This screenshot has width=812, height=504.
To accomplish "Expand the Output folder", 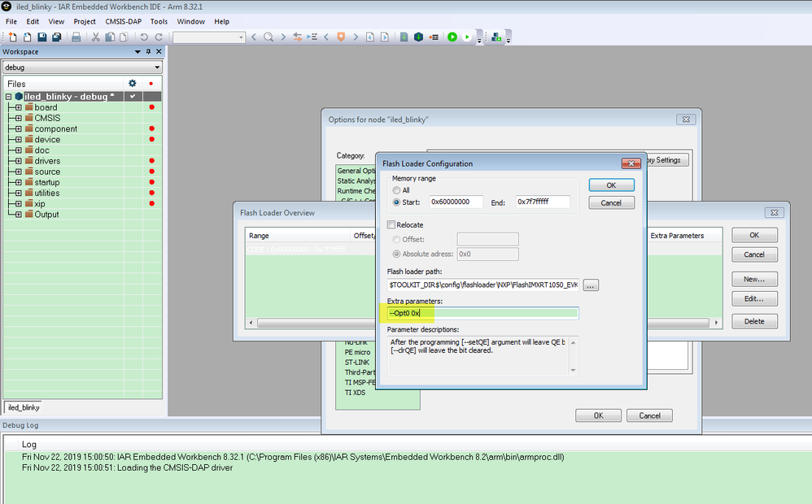I will [18, 215].
